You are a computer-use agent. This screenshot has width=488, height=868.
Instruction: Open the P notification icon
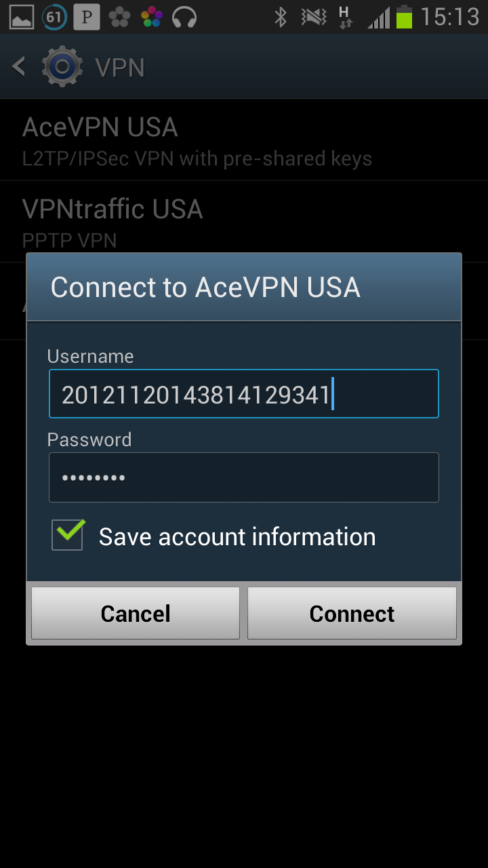coord(87,17)
